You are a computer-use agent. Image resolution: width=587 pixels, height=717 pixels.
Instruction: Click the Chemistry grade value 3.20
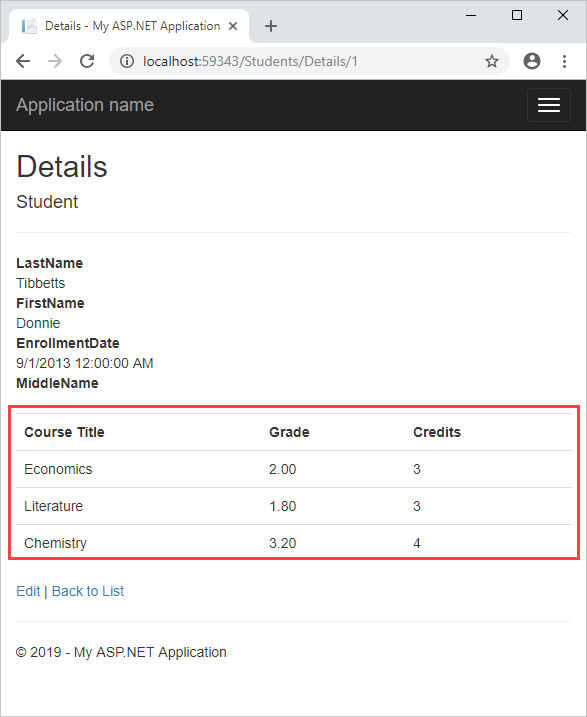pyautogui.click(x=283, y=543)
